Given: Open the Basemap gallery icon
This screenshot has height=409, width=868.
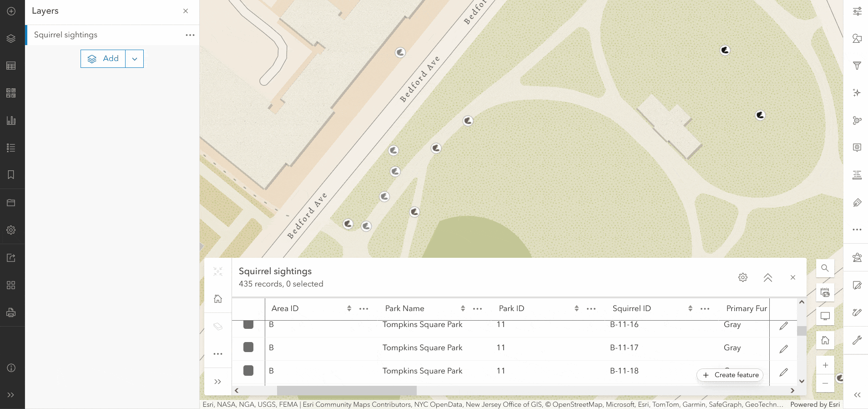Looking at the screenshot, I should pos(11,93).
